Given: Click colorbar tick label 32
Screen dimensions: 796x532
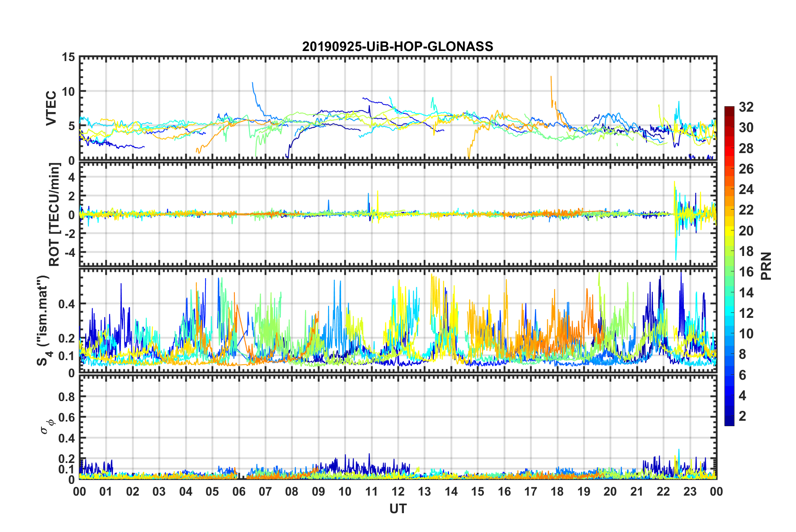Looking at the screenshot, I should (746, 107).
